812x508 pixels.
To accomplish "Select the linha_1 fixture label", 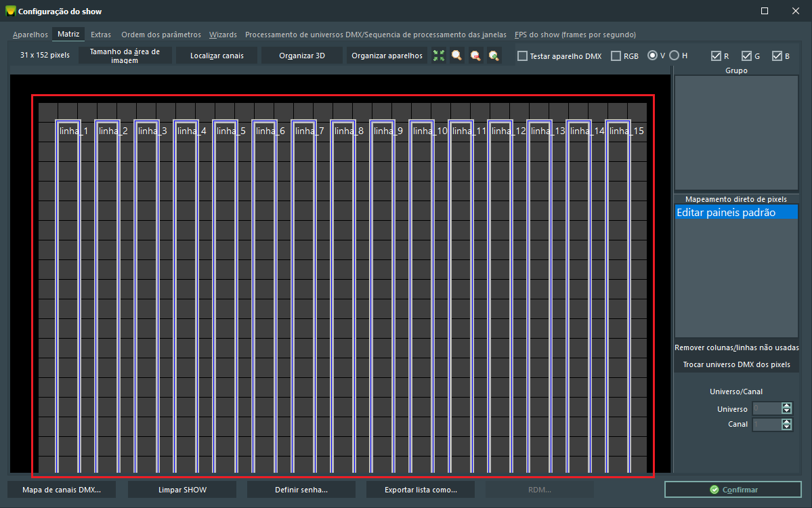I will coord(74,131).
